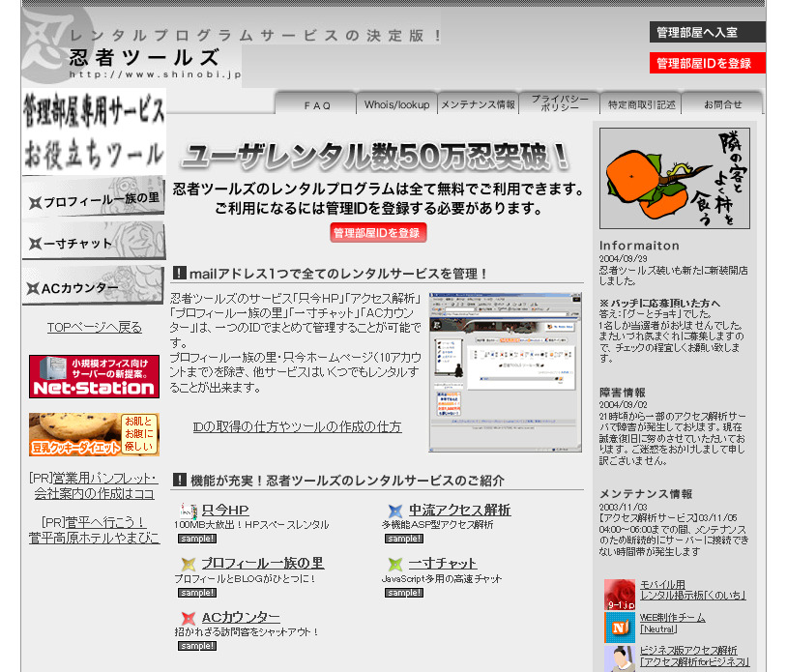Open the 営業用パンフレット PR link
The width and height of the screenshot is (787, 672).
[x=94, y=485]
